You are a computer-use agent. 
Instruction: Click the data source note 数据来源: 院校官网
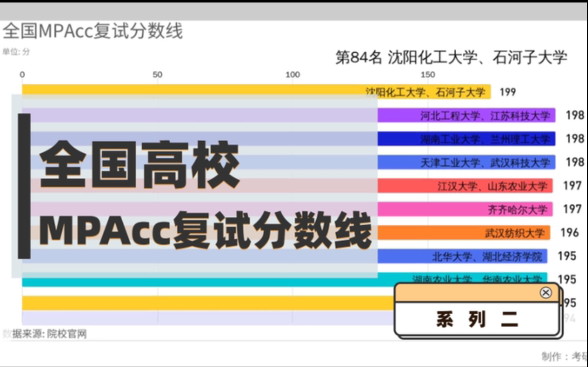[x=44, y=334]
